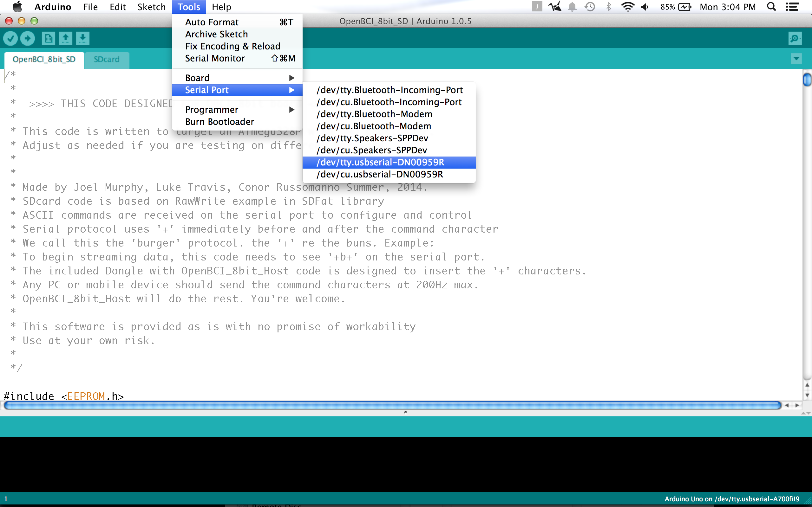
Task: Click the Open sketch up-arrow icon
Action: pyautogui.click(x=66, y=38)
